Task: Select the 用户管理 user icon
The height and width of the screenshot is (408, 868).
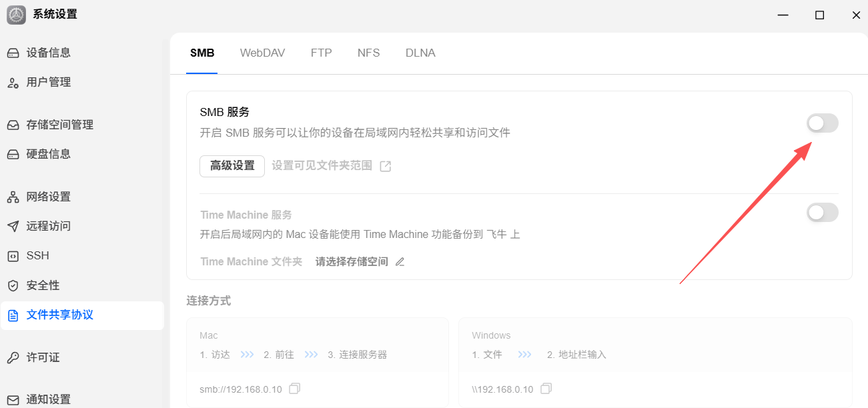Action: [x=13, y=83]
